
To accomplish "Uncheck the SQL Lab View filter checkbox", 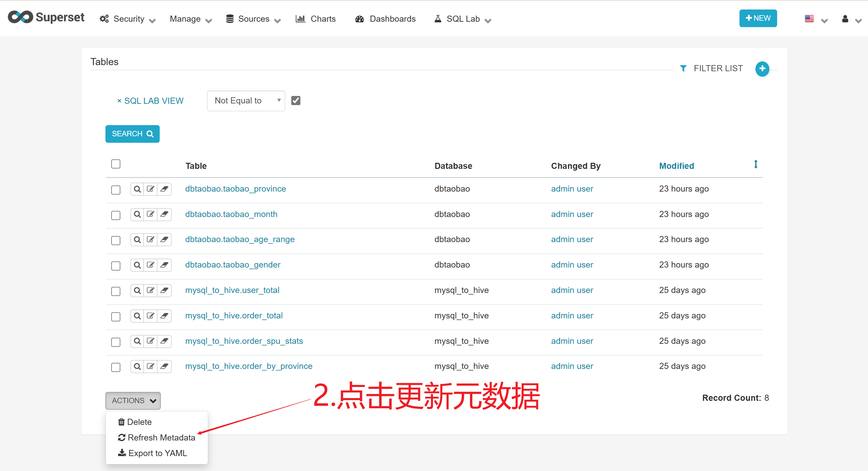I will pyautogui.click(x=296, y=101).
